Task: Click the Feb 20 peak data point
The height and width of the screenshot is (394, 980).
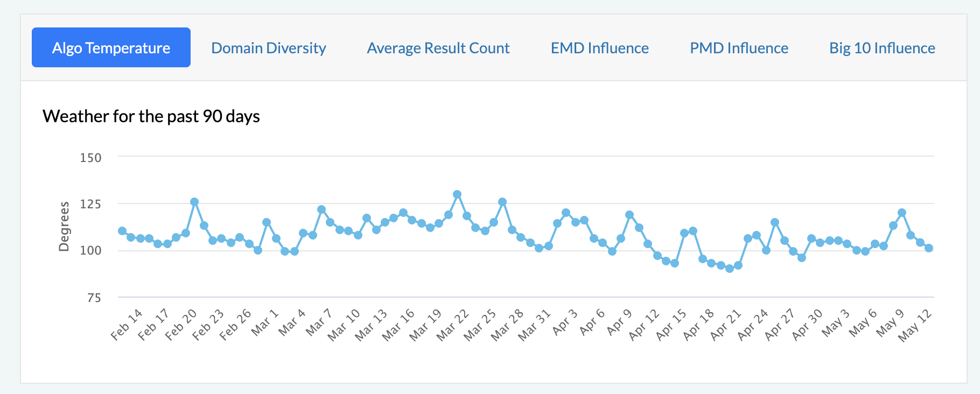Action: click(x=194, y=202)
